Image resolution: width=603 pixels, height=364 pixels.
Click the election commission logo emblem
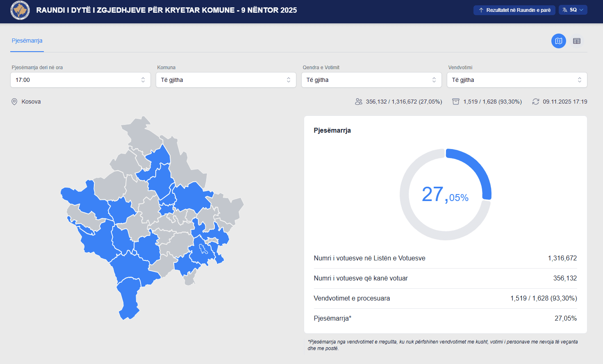click(x=20, y=10)
